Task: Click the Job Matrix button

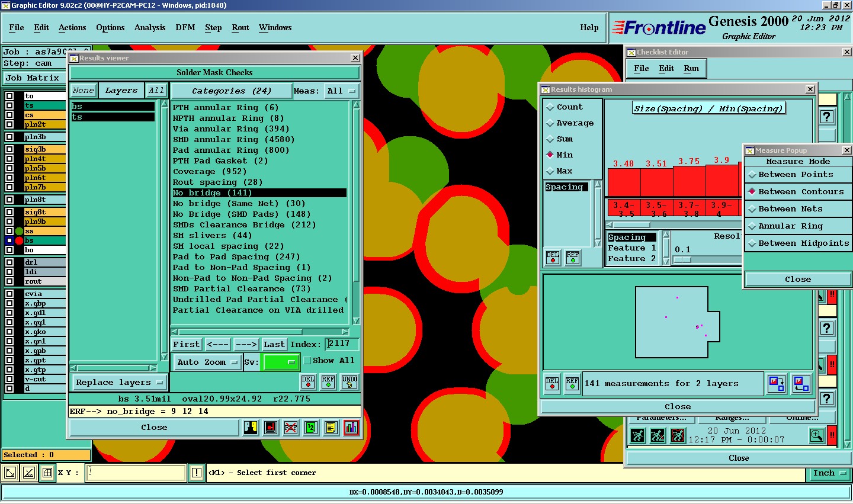Action: tap(33, 78)
